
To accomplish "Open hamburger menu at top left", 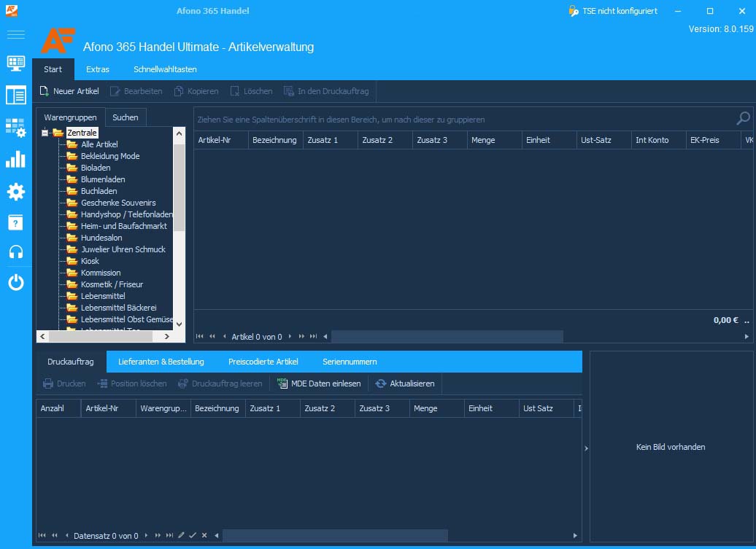I will [x=15, y=34].
